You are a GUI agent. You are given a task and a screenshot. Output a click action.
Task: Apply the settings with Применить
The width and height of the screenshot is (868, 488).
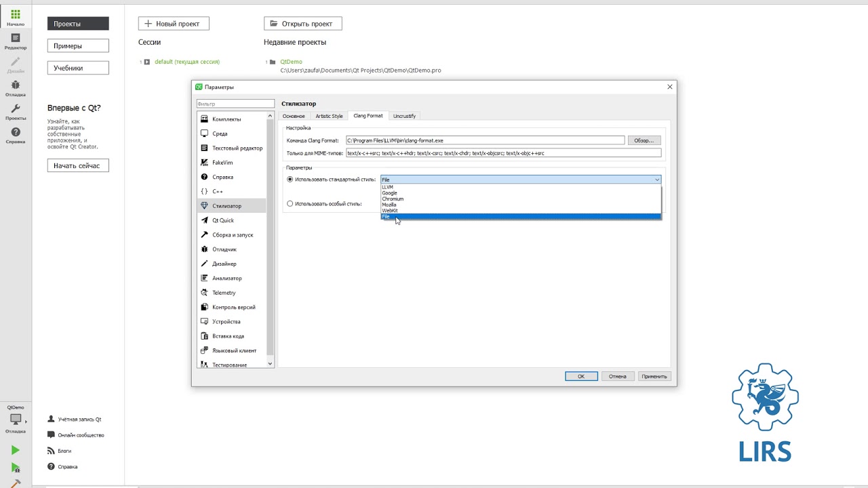point(654,376)
